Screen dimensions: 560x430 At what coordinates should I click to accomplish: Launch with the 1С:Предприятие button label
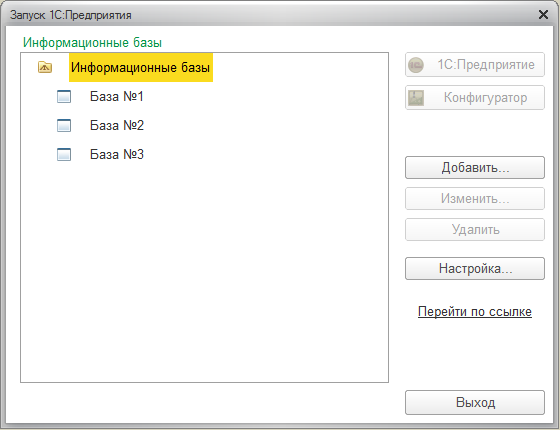pos(486,65)
